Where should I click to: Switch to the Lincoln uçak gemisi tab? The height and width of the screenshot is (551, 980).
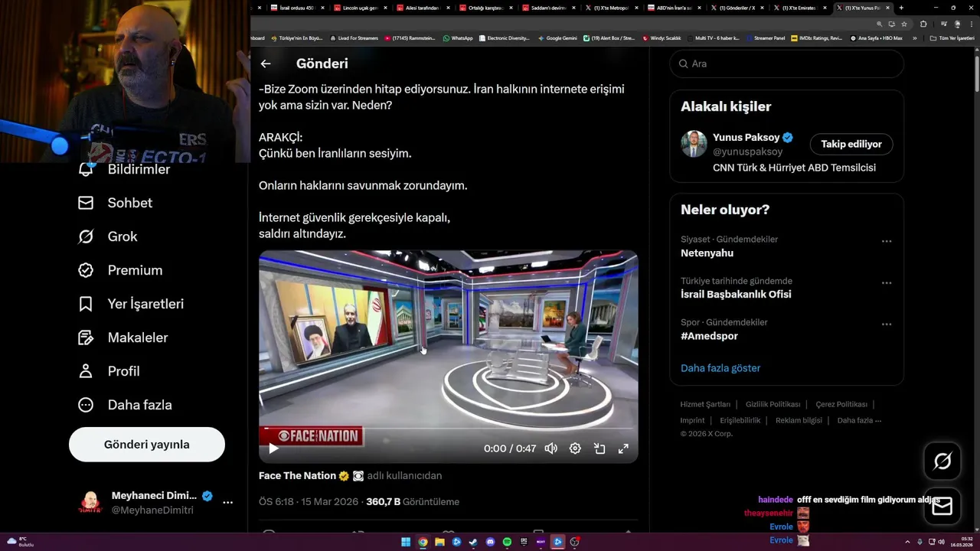[359, 8]
